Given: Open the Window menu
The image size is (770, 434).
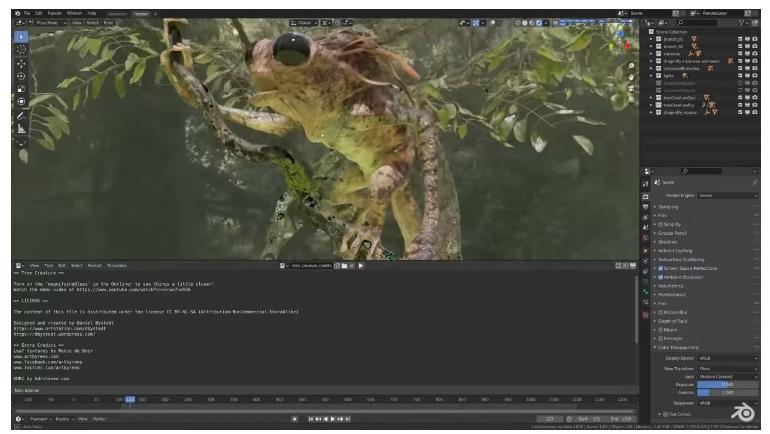Looking at the screenshot, I should (74, 13).
